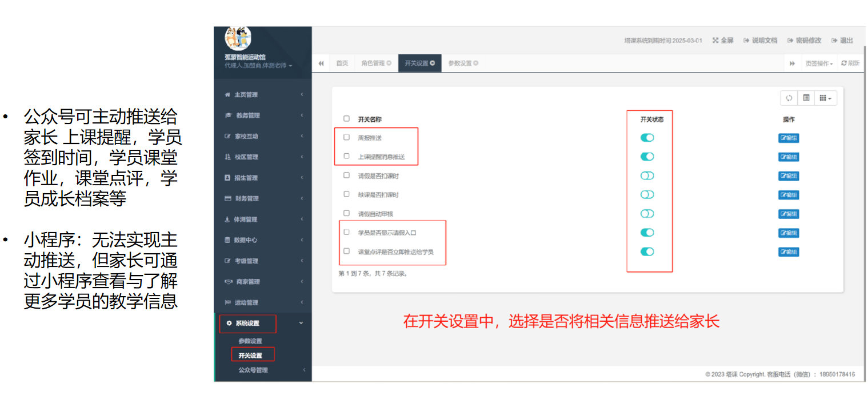Close the 参数设置 tab via x icon
Screen dimensions: 868x399
(x=476, y=63)
